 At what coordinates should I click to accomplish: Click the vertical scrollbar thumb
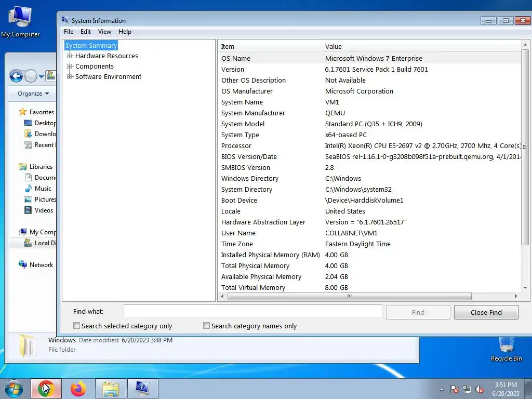tap(525, 147)
